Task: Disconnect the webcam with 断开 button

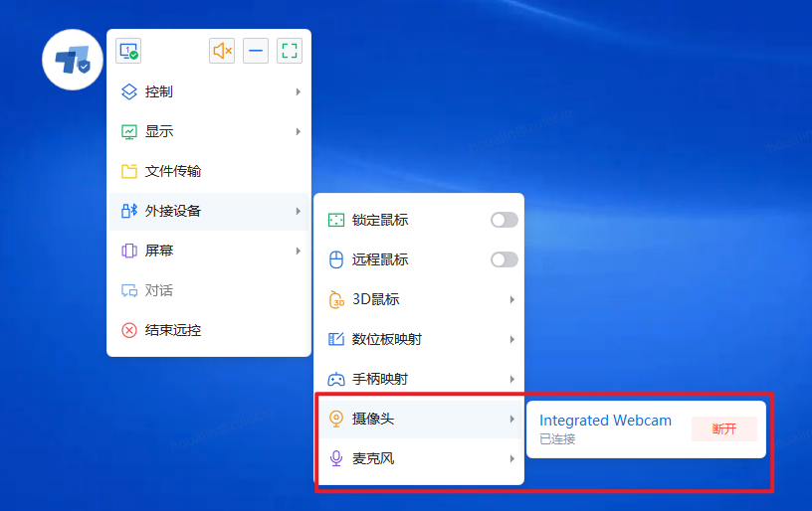Action: (724, 428)
